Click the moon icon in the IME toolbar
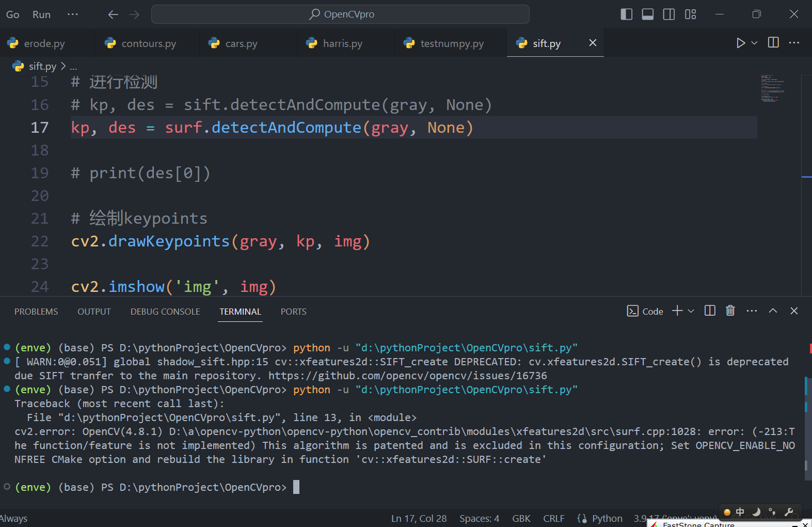The height and width of the screenshot is (527, 812). (x=756, y=512)
